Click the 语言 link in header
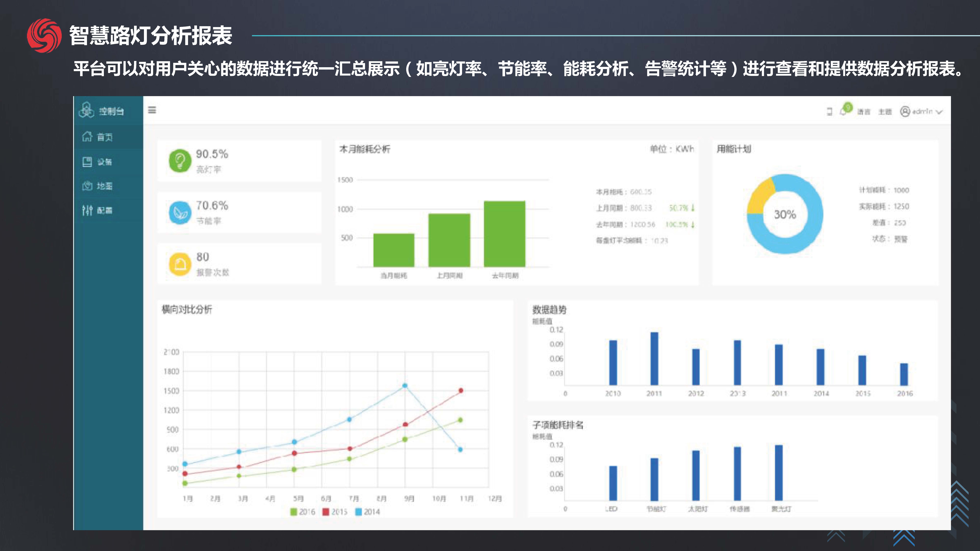The width and height of the screenshot is (980, 551). [864, 112]
